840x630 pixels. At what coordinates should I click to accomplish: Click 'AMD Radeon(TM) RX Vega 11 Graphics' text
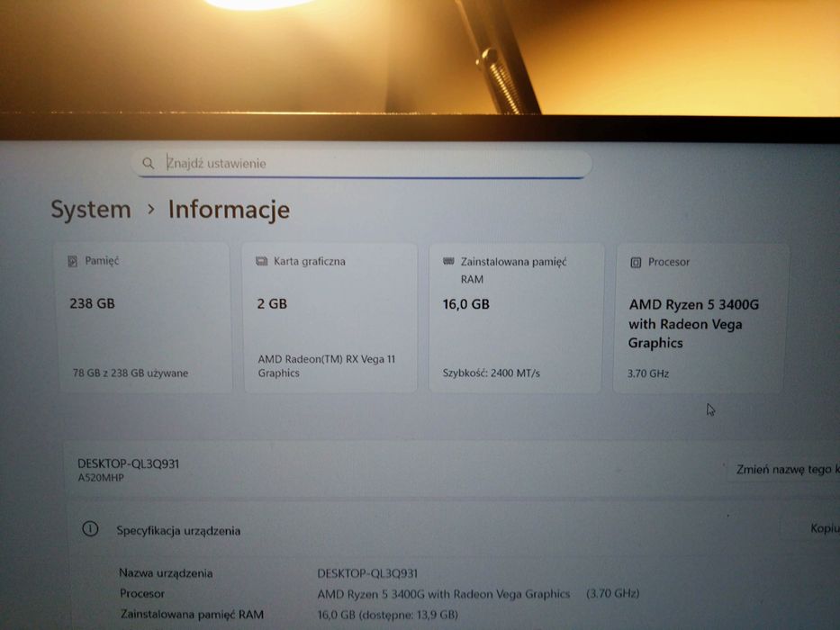[x=327, y=366]
